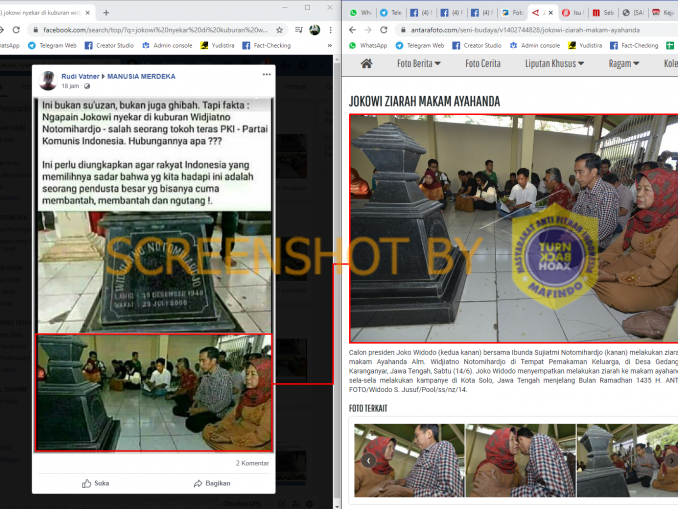Click main Jokowi ziarah photo on antarafoto

point(514,228)
